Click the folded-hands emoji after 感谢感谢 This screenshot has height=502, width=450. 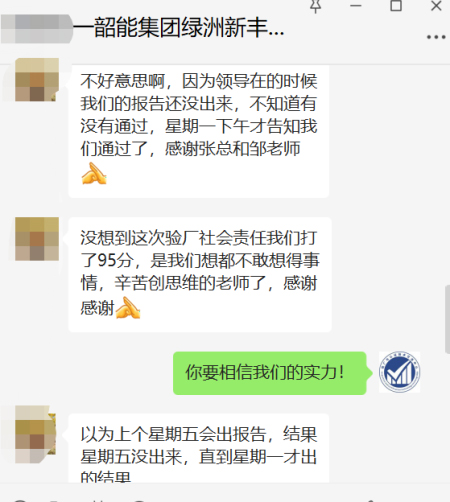click(128, 308)
